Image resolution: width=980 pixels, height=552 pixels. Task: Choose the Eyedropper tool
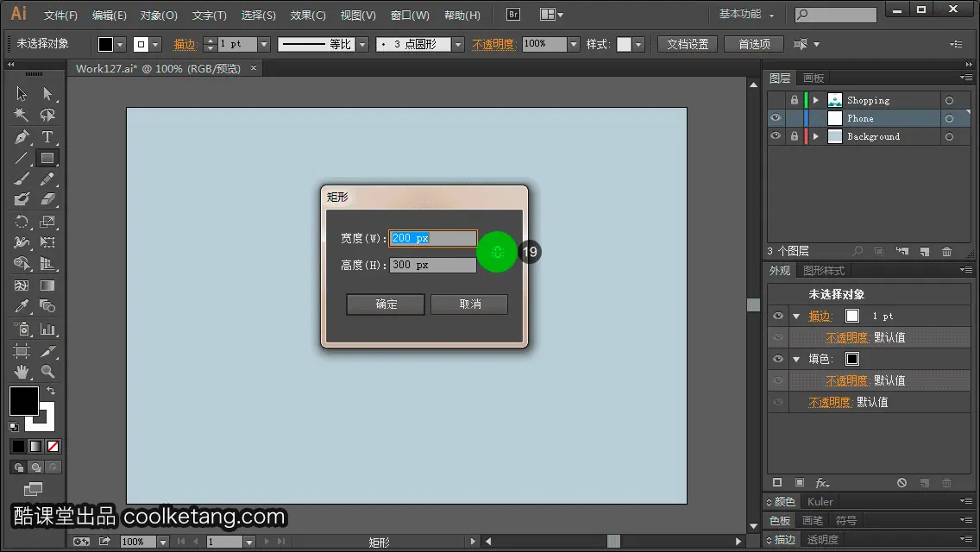(x=22, y=306)
